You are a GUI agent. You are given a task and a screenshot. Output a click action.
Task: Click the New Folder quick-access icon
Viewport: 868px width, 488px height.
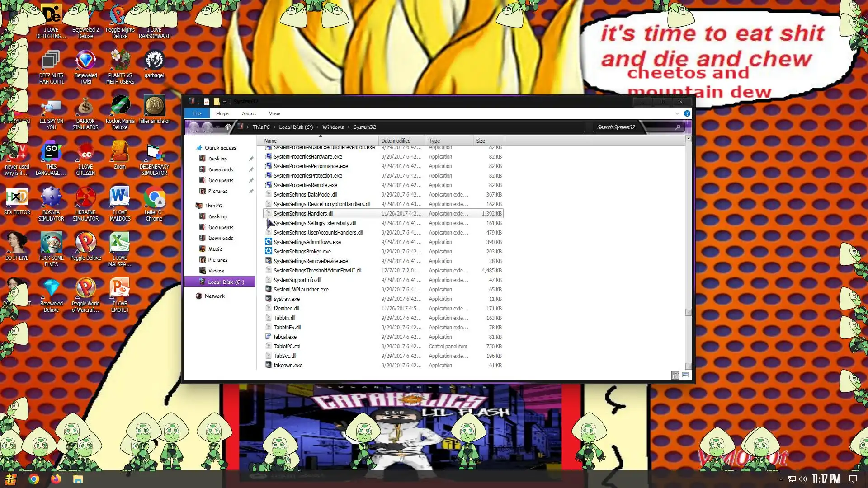[x=217, y=102]
